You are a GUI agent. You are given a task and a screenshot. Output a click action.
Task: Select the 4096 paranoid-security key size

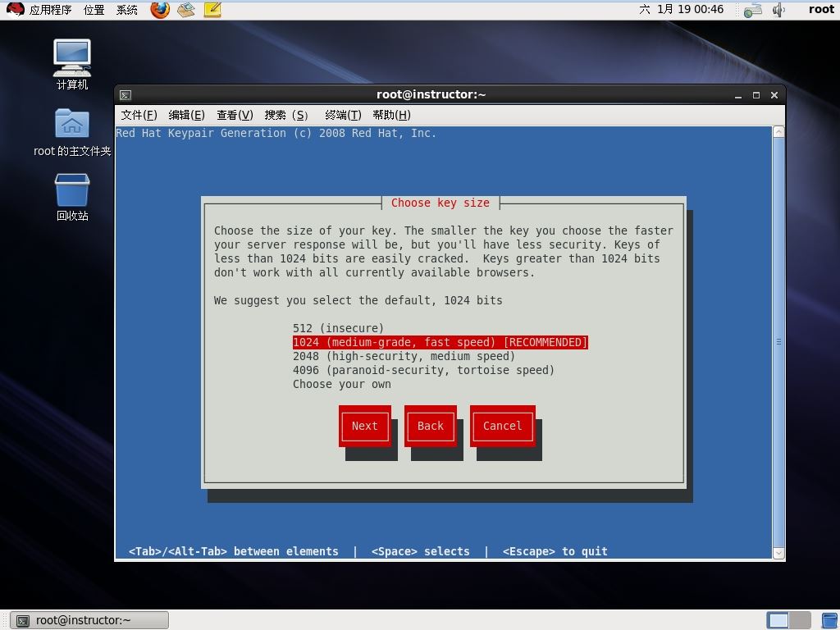(x=423, y=370)
